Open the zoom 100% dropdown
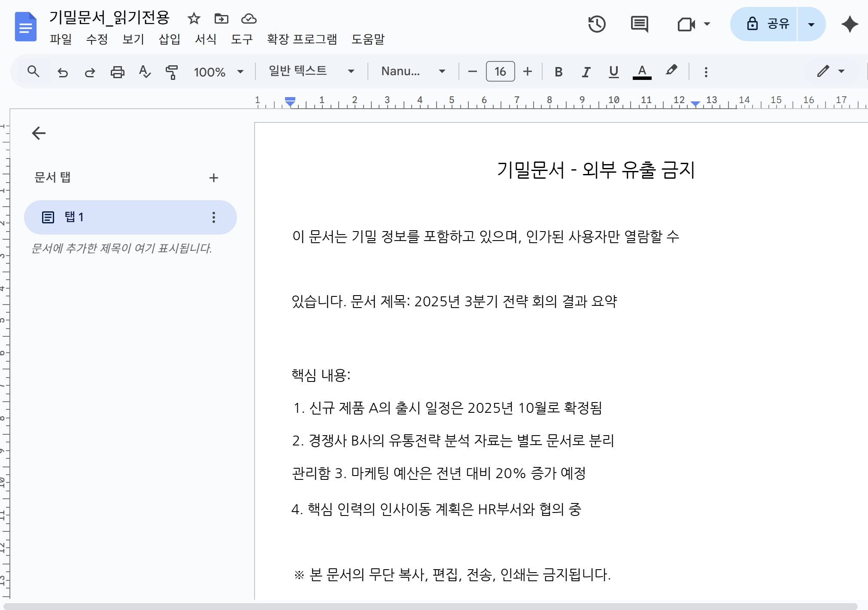 pyautogui.click(x=219, y=72)
